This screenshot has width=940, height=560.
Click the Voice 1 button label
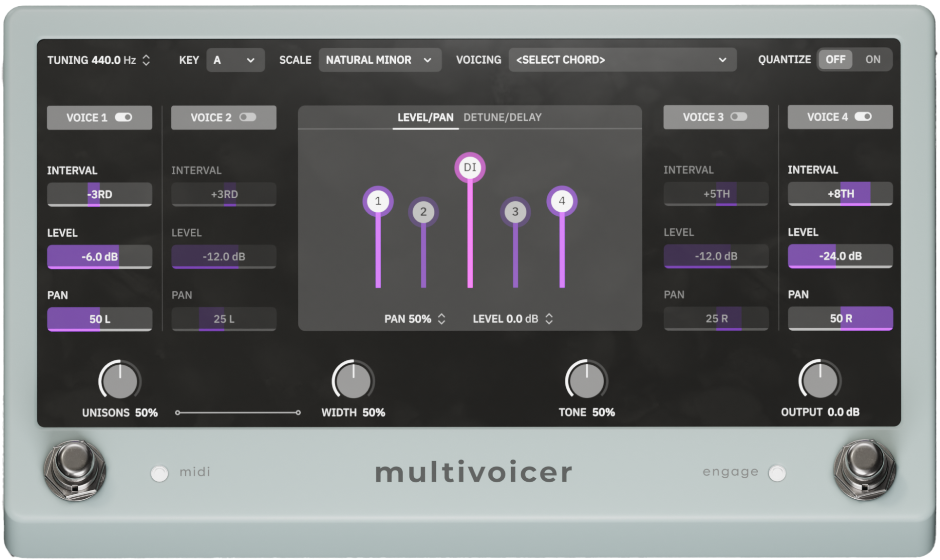click(87, 118)
